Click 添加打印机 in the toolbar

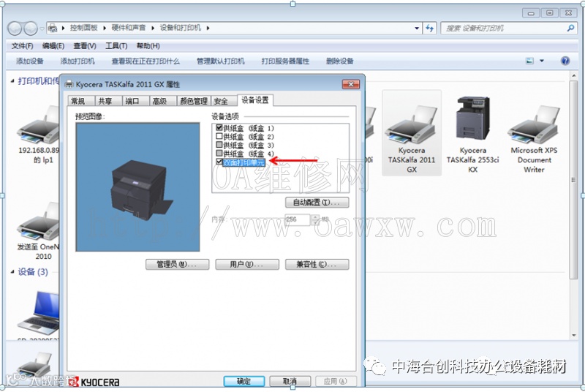click(x=78, y=61)
